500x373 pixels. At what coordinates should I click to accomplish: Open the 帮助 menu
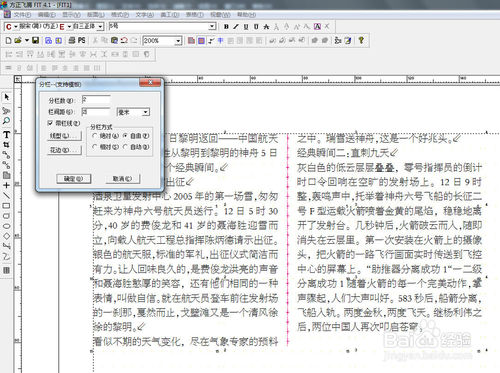(x=246, y=15)
